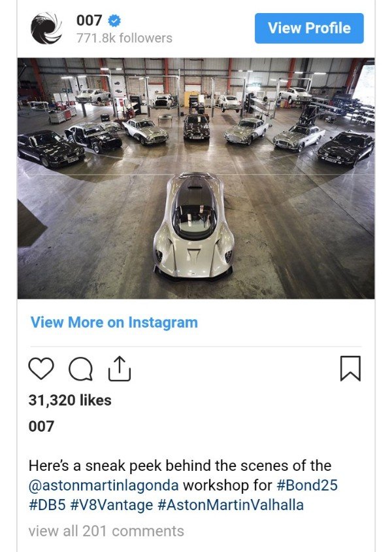Like the post with the heart icon

click(x=41, y=368)
